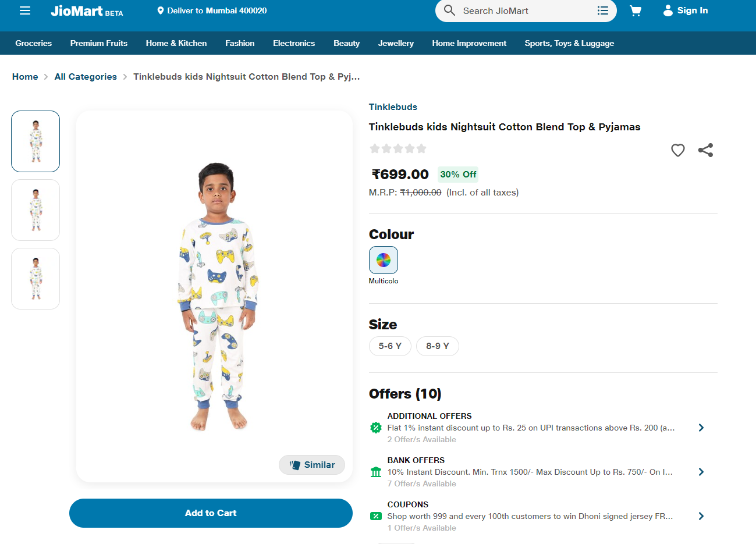The image size is (756, 544).
Task: Click the Sign In user icon
Action: click(668, 10)
